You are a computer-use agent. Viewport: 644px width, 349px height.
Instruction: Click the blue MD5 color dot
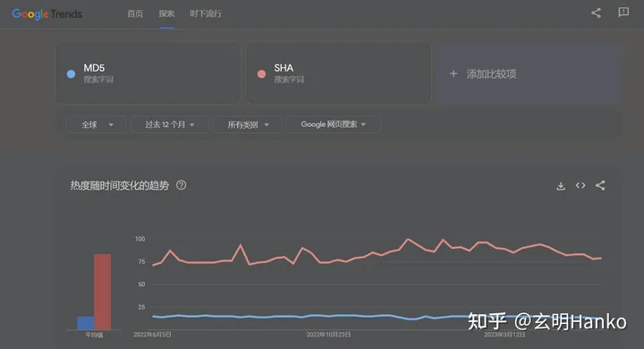tap(71, 74)
